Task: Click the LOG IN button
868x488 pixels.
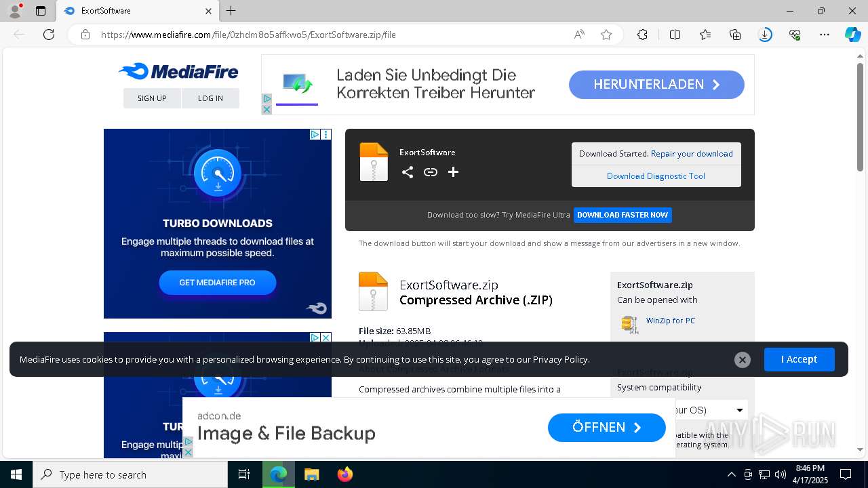Action: pyautogui.click(x=210, y=98)
